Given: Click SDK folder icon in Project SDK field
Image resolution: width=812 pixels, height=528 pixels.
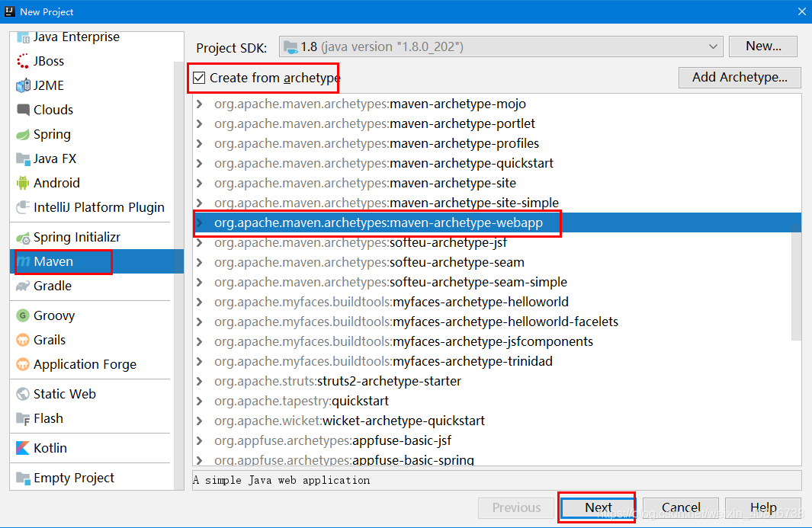Looking at the screenshot, I should (x=291, y=47).
